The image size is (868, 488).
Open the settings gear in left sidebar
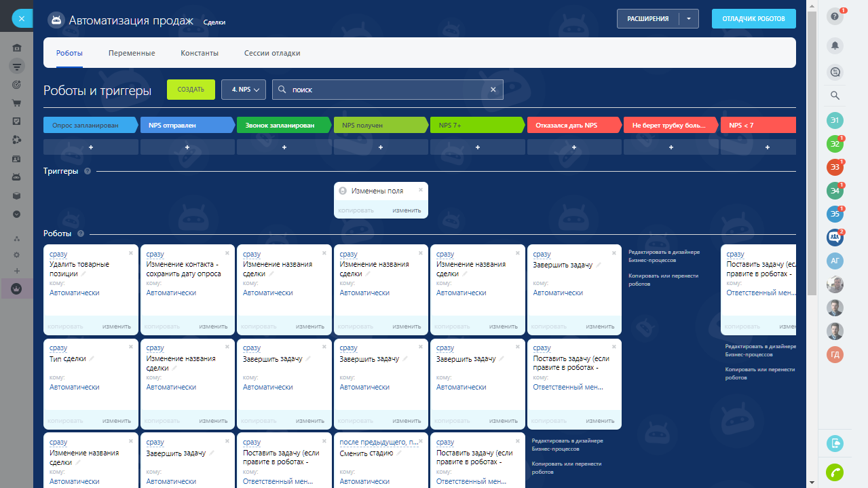click(x=17, y=255)
